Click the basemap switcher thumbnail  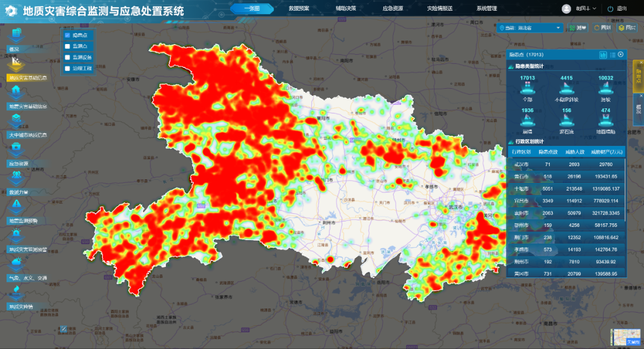click(625, 337)
